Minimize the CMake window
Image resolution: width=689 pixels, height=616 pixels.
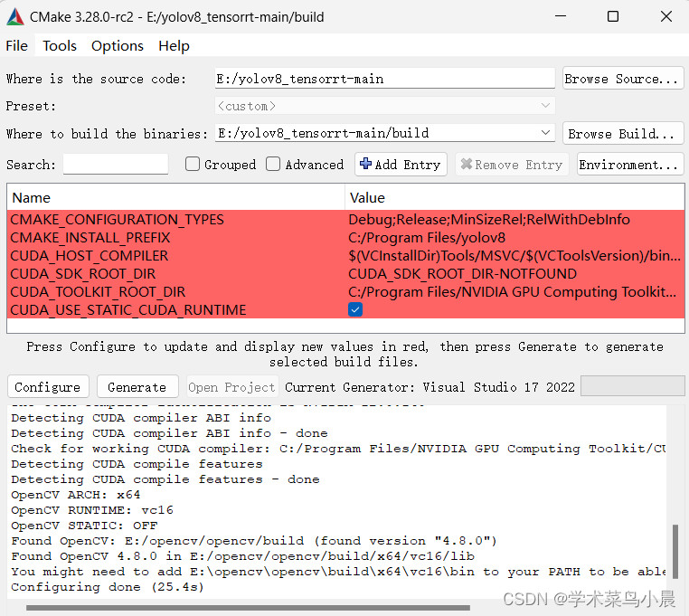point(561,16)
